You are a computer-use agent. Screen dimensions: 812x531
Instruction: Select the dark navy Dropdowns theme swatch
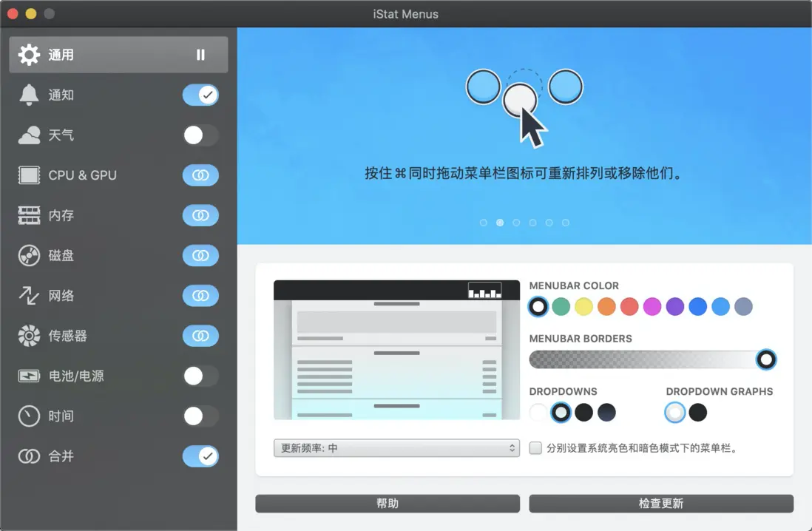point(606,413)
